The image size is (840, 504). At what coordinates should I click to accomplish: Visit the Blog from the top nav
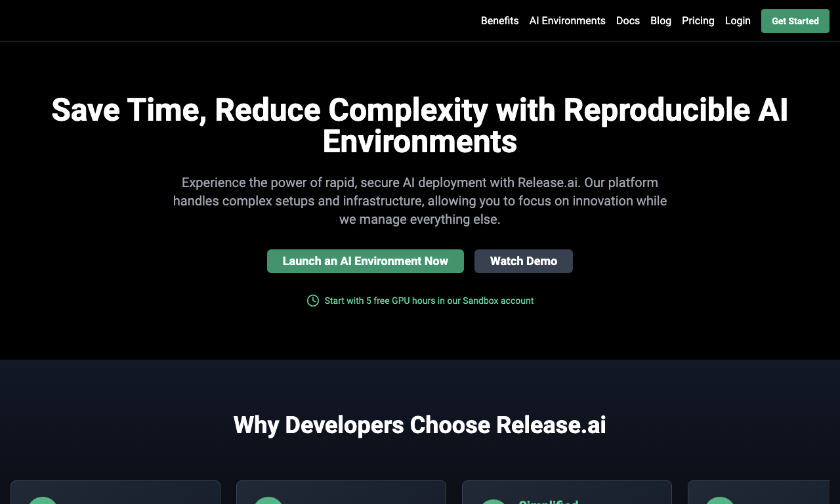pos(661,21)
